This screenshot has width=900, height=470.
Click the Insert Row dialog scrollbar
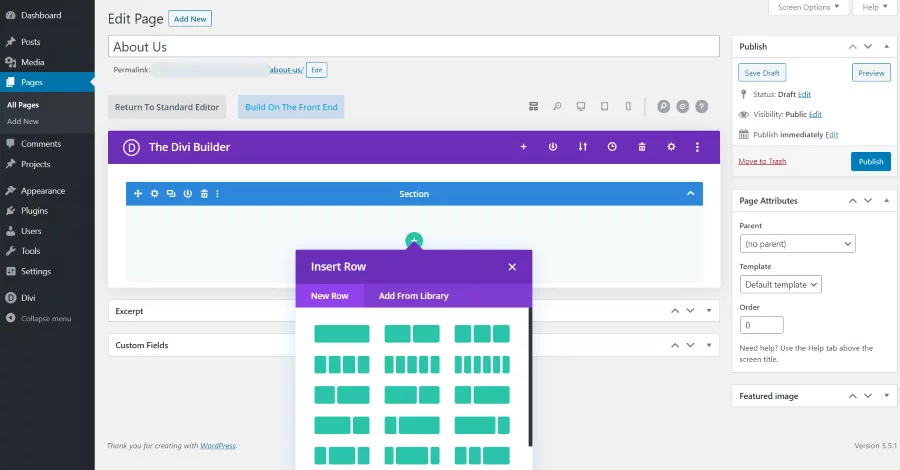click(530, 376)
